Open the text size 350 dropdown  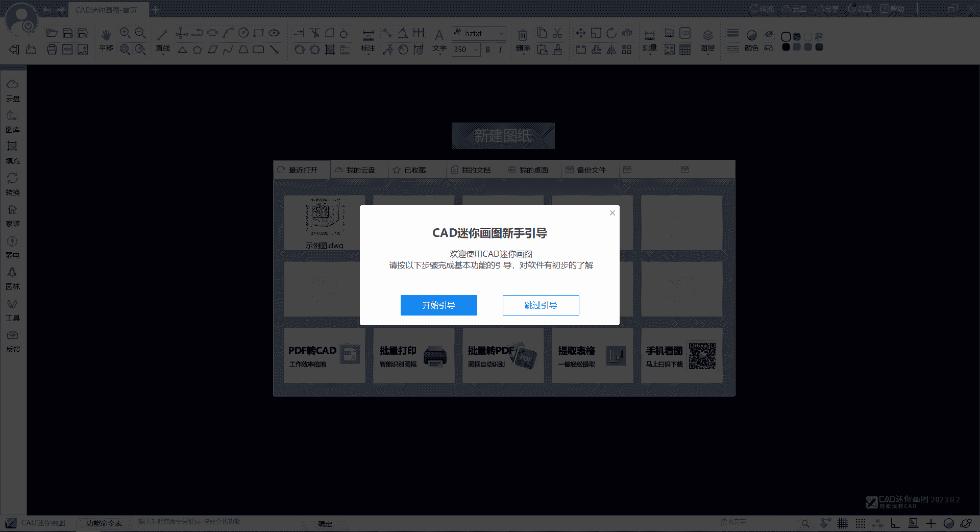pyautogui.click(x=476, y=50)
